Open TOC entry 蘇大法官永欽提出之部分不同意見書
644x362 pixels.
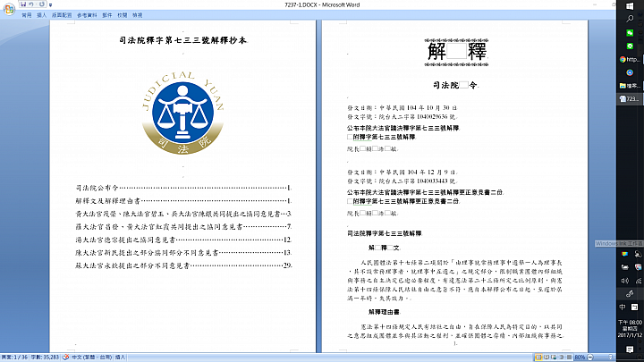(183, 265)
